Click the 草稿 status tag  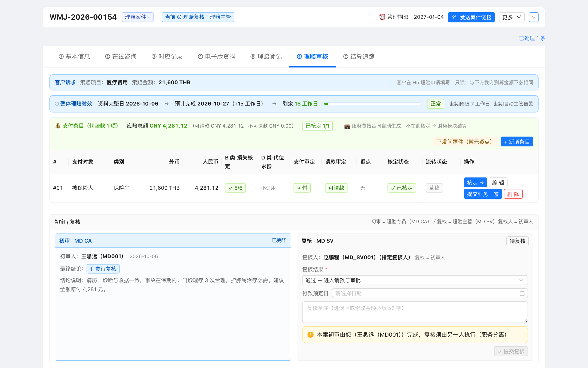(434, 188)
